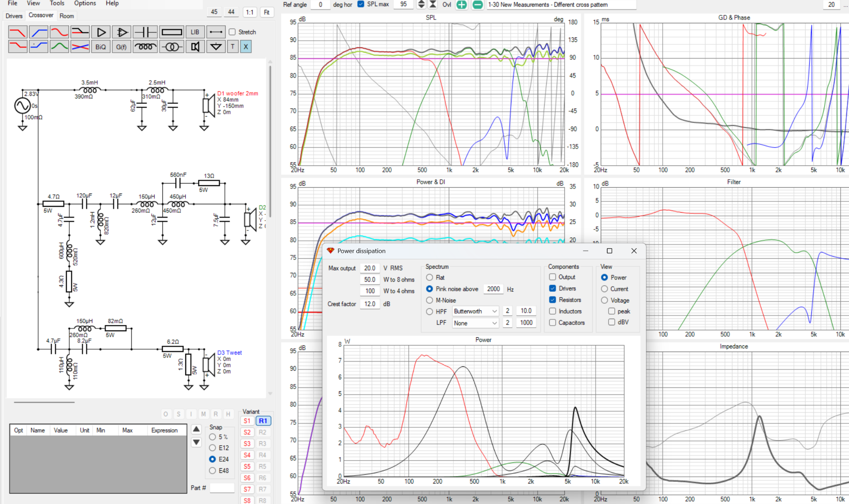Click the green minus overlay button

pyautogui.click(x=478, y=5)
